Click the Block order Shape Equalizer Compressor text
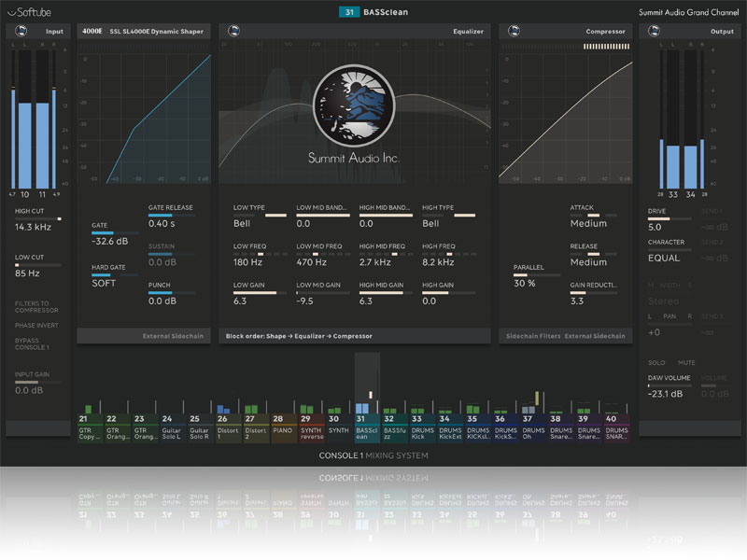 [299, 336]
